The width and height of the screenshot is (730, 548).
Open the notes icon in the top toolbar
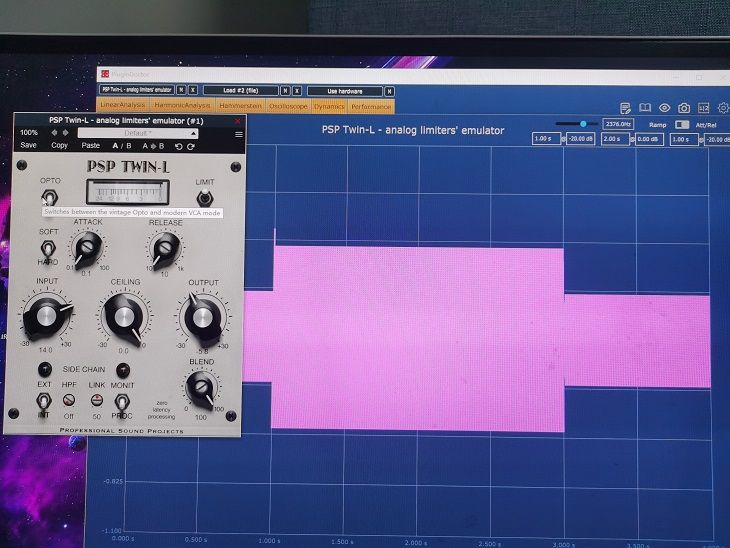point(625,107)
